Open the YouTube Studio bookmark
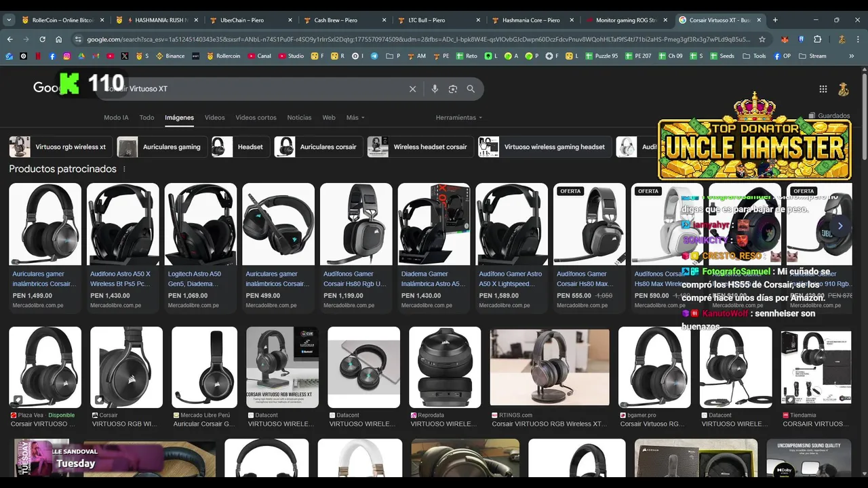The height and width of the screenshot is (488, 868). pyautogui.click(x=291, y=56)
